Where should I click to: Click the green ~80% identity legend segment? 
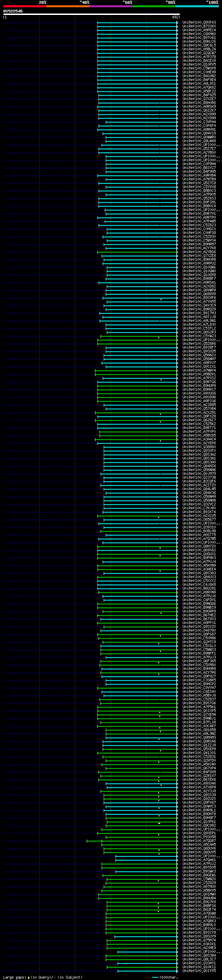[x=154, y=6]
